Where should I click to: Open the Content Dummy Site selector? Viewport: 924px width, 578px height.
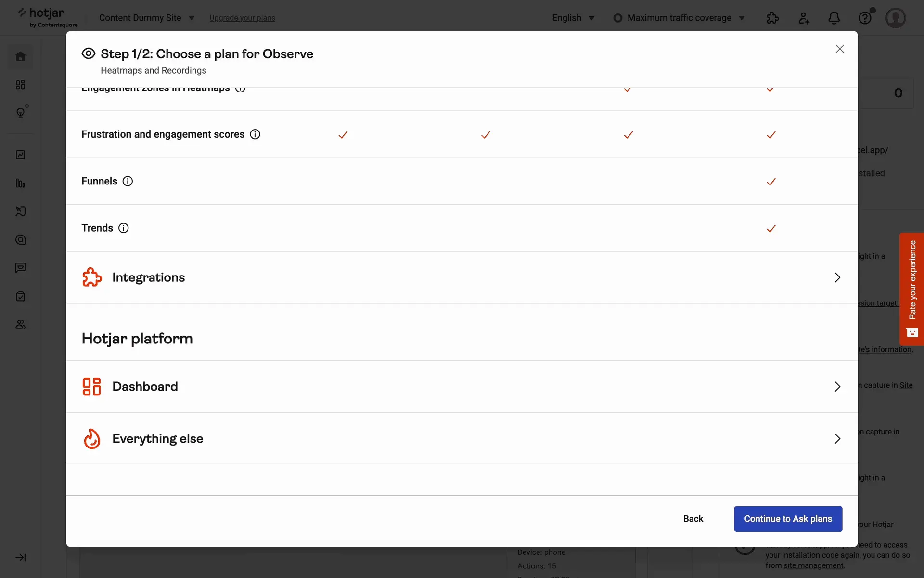point(146,18)
